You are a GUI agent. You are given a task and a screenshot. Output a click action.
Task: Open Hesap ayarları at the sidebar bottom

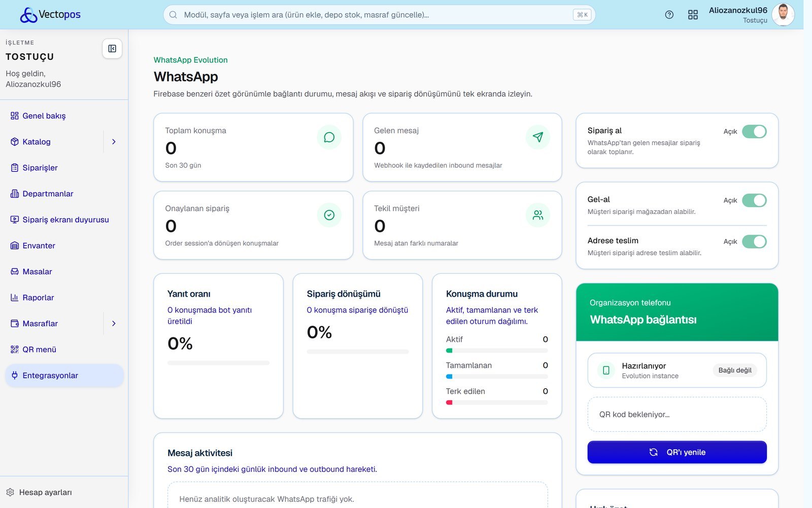[39, 492]
